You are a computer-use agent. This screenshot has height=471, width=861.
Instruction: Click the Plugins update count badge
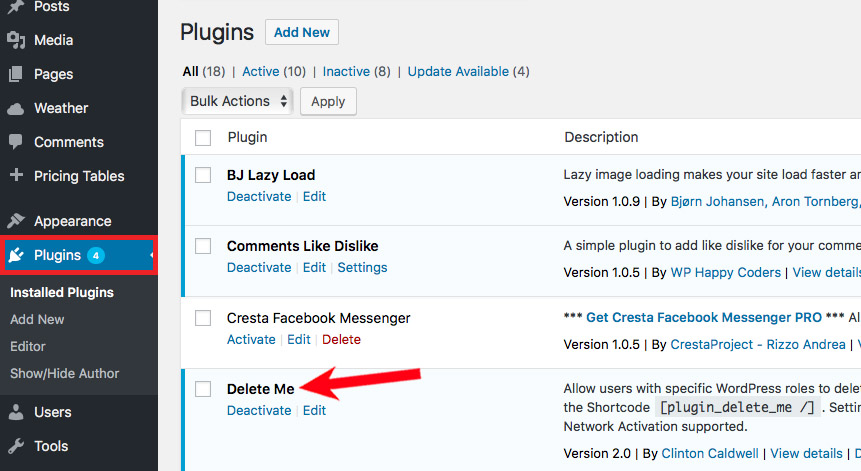(x=96, y=255)
